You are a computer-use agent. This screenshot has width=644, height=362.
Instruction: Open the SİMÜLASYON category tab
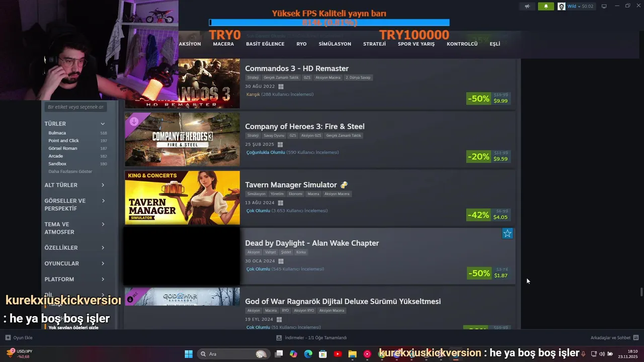coord(335,44)
